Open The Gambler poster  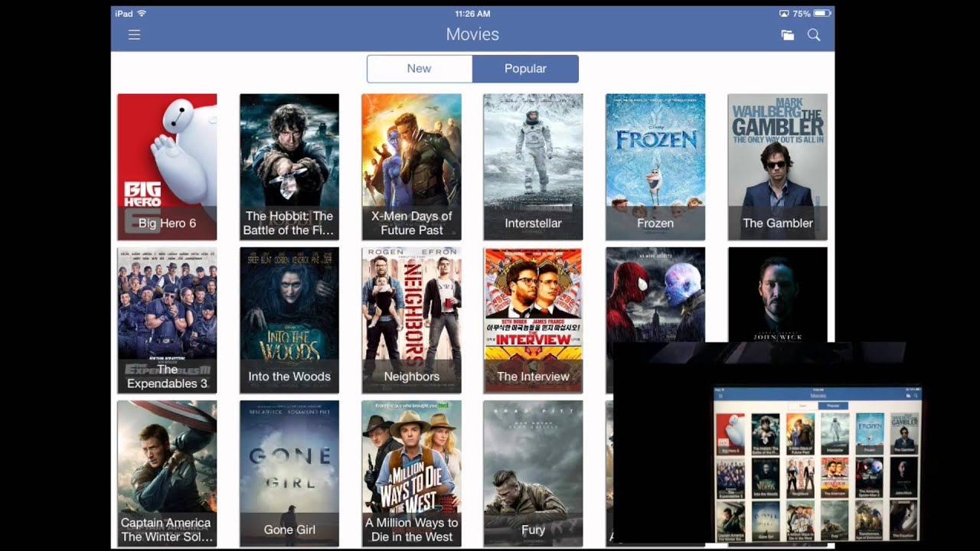click(777, 167)
